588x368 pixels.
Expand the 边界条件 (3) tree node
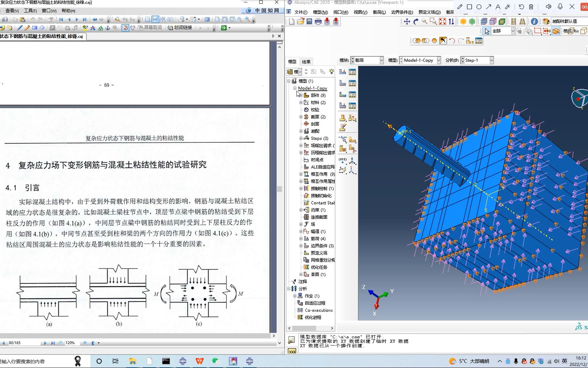coord(301,246)
